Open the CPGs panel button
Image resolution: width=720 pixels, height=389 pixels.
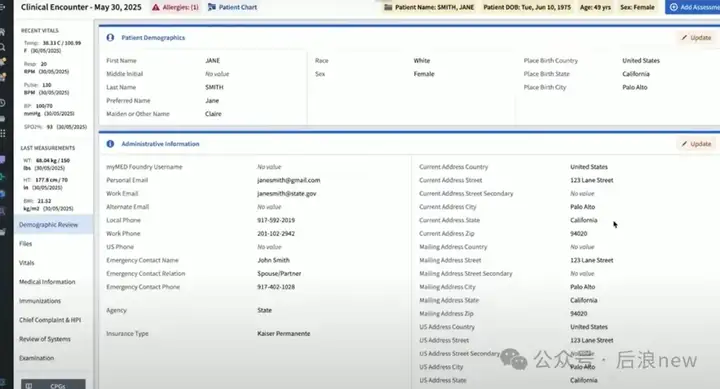53,384
